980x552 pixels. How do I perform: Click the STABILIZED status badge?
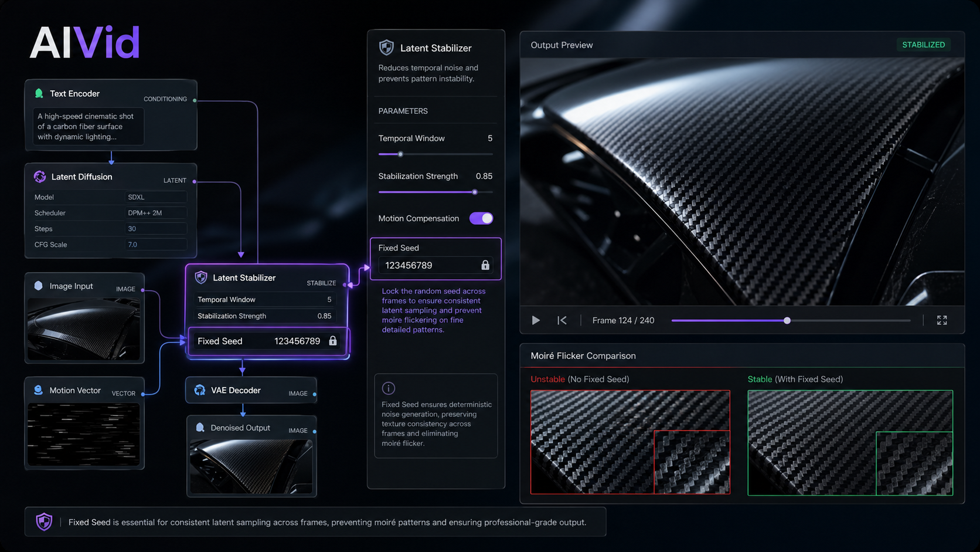[x=923, y=45]
